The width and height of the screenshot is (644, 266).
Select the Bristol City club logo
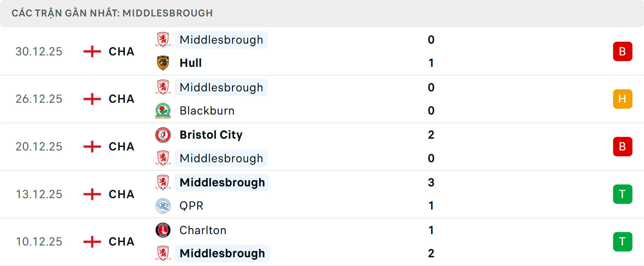[163, 135]
